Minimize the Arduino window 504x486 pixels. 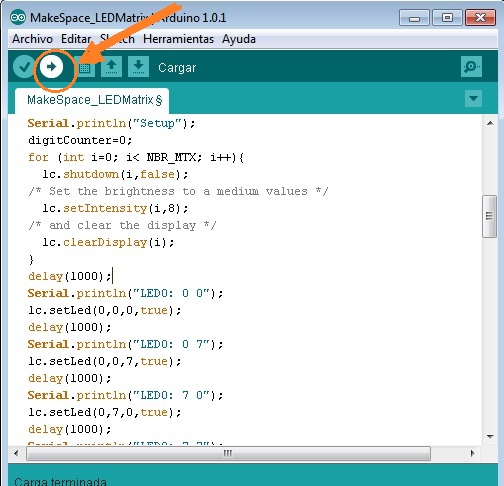tap(414, 18)
